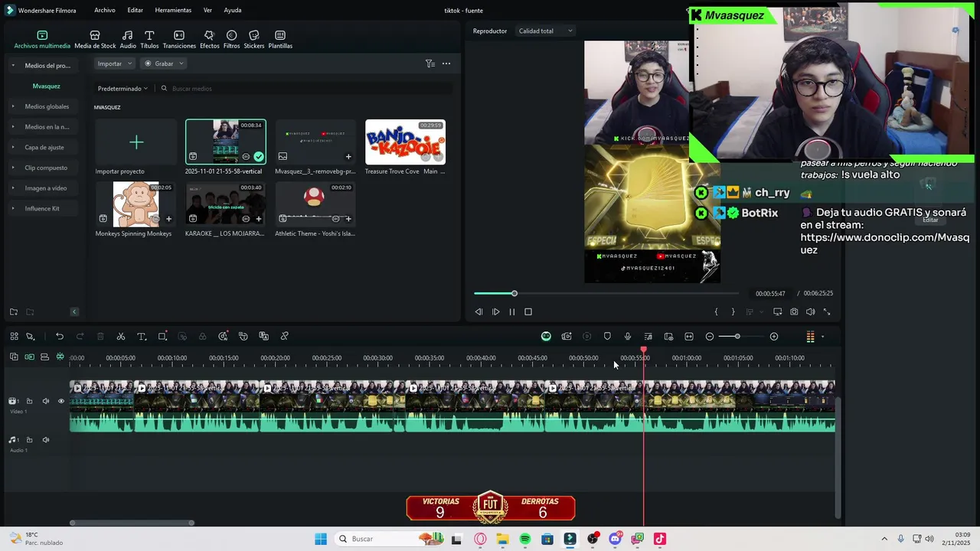Click the voiceover microphone icon
Viewport: 980px width, 551px height.
tap(628, 337)
